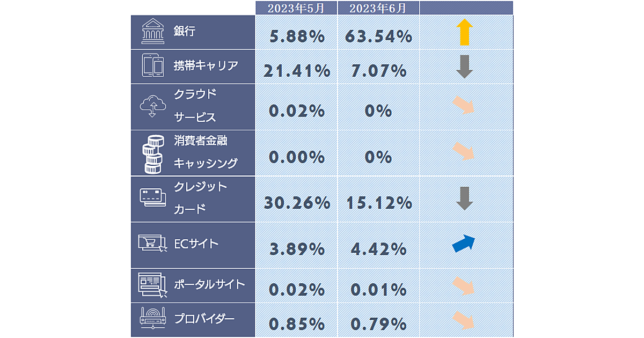Click the 銀行 row label
Image resolution: width=644 pixels, height=338 pixels.
[185, 31]
